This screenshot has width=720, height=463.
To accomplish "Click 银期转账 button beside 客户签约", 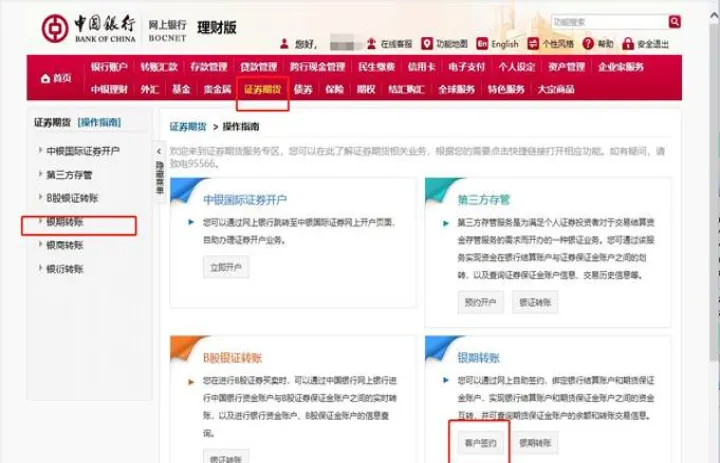I will point(535,443).
